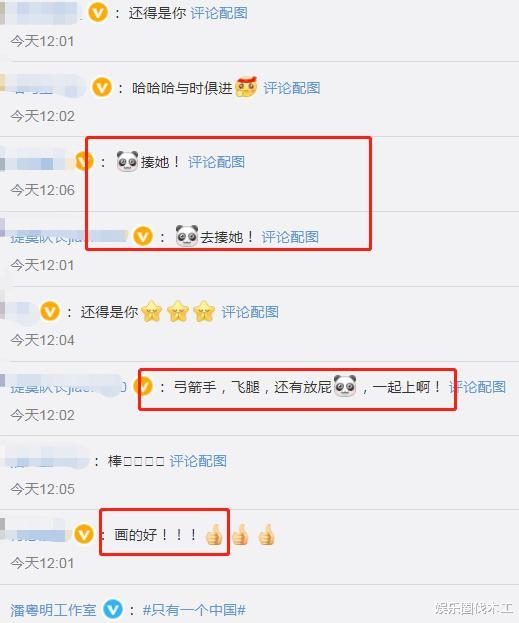Open the #只有一个中国# hashtag
This screenshot has width=519, height=623.
194,610
